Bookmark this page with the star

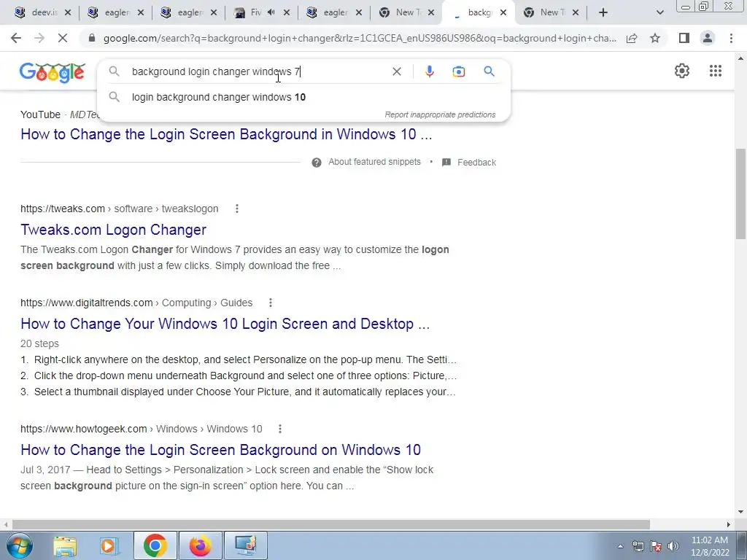point(655,38)
